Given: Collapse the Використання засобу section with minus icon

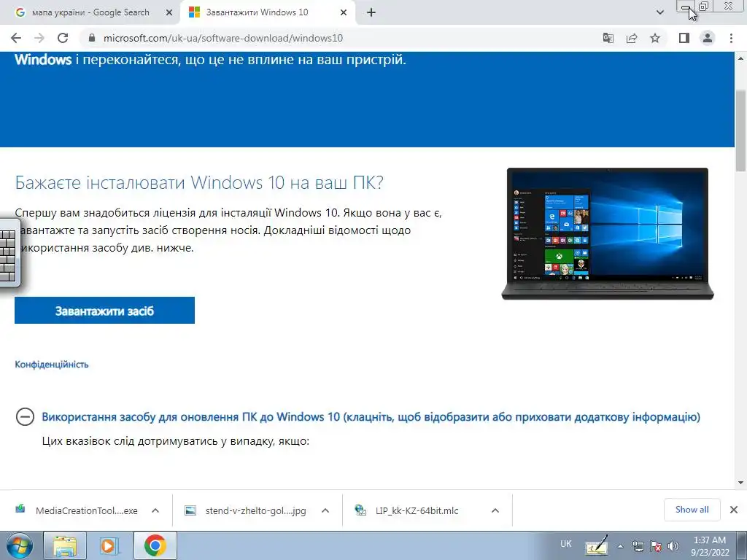Looking at the screenshot, I should point(25,416).
